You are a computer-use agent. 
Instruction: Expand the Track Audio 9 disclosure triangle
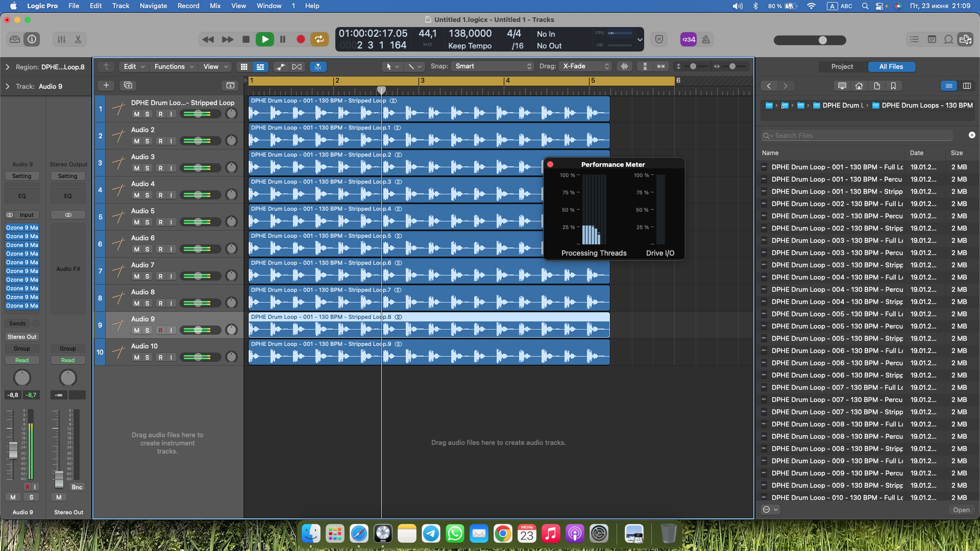click(8, 86)
